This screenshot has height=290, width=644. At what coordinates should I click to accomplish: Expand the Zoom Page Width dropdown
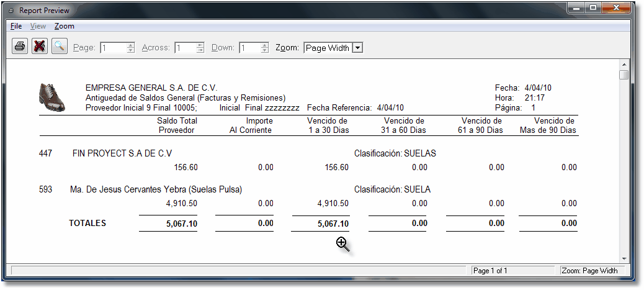coord(357,48)
